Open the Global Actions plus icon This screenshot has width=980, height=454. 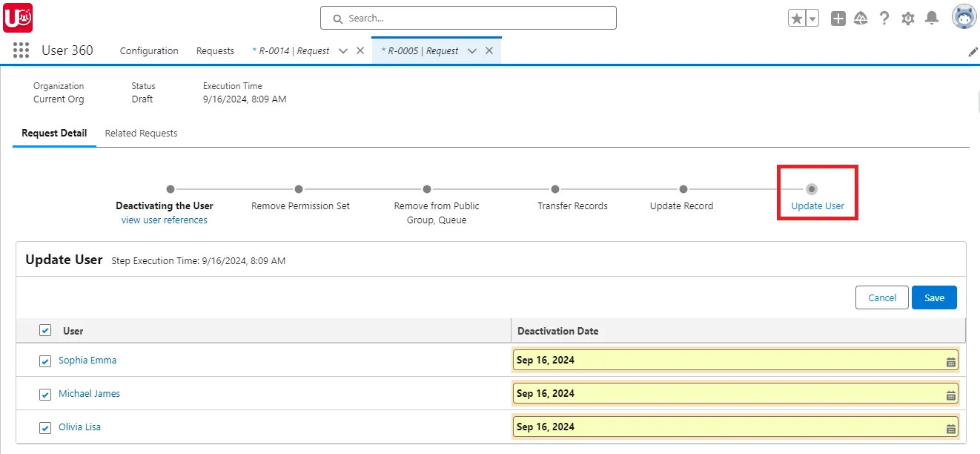click(x=838, y=19)
